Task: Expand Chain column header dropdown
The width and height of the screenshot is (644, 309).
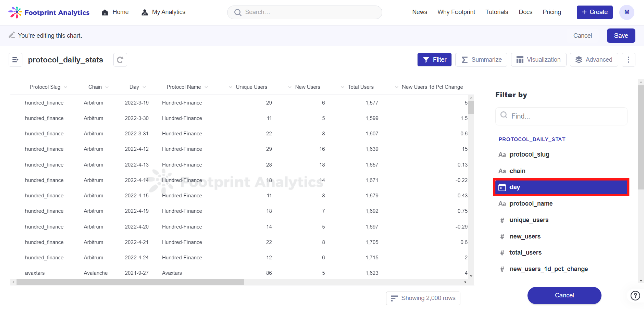Action: (107, 87)
